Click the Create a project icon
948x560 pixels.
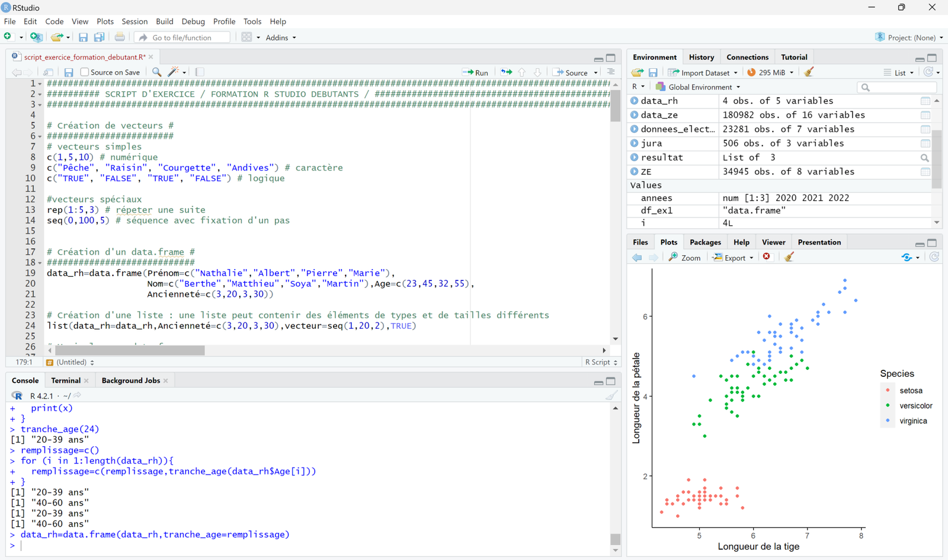pyautogui.click(x=36, y=37)
